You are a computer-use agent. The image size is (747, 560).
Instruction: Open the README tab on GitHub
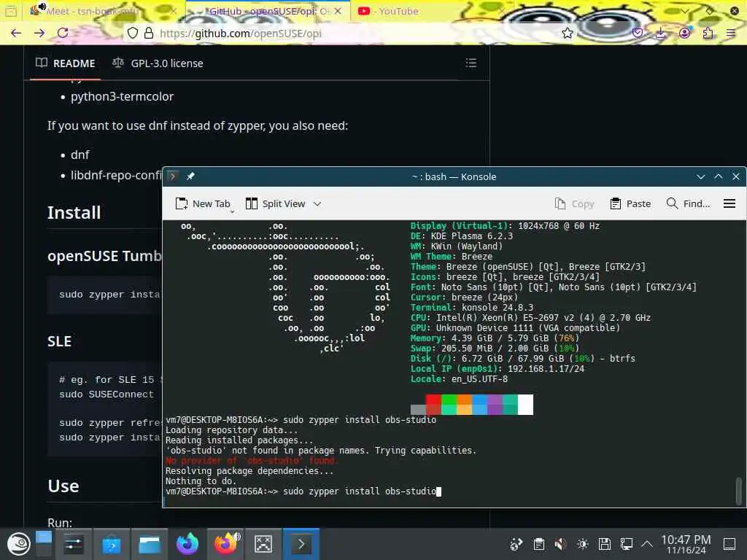[x=66, y=63]
